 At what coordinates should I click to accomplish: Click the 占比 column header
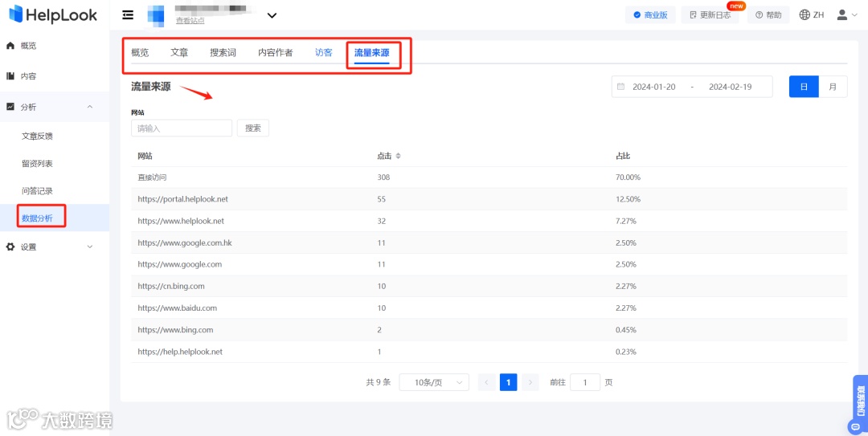click(x=624, y=156)
